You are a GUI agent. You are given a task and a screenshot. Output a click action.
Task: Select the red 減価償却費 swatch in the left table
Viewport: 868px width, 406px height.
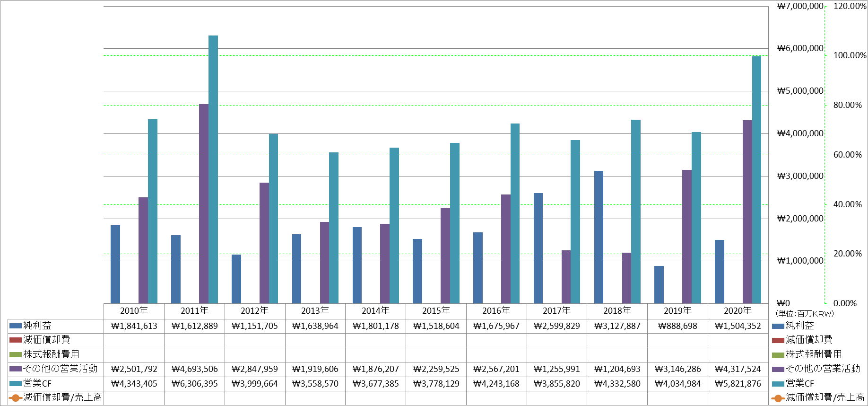click(16, 340)
